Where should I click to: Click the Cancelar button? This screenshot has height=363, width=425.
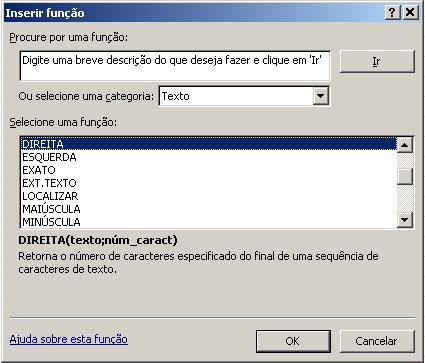[377, 341]
